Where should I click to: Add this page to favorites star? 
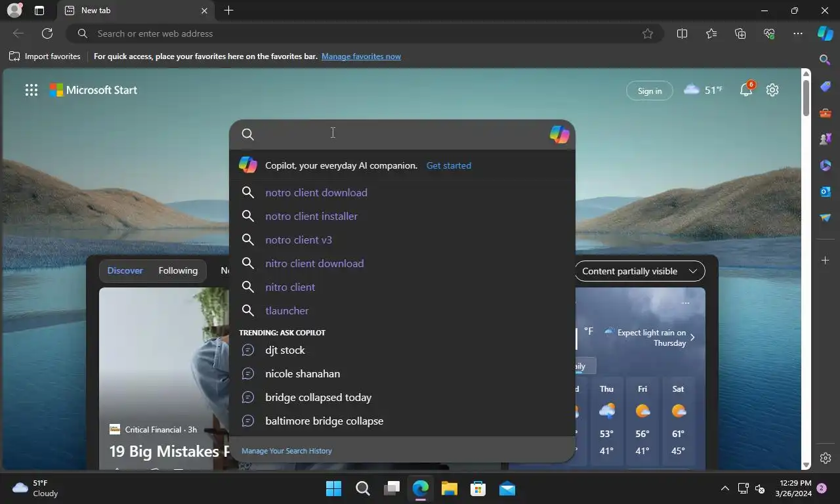648,33
